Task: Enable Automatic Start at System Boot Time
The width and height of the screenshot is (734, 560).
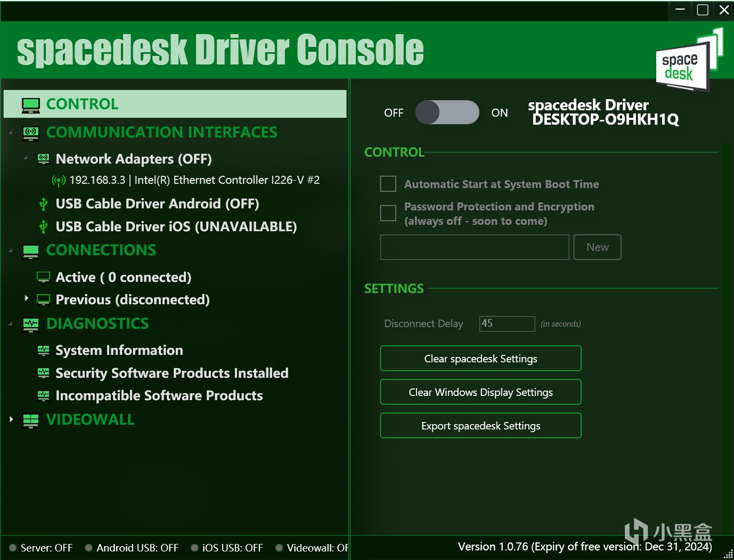Action: pos(388,184)
